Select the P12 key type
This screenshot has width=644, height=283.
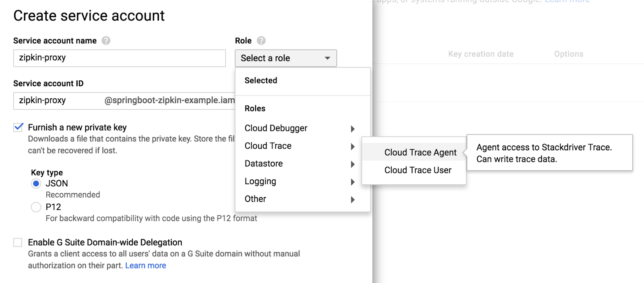[x=36, y=207]
